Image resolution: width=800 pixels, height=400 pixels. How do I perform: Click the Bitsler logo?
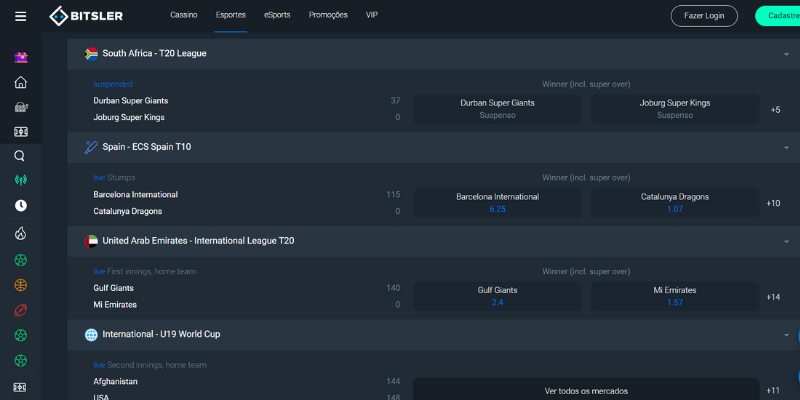86,16
